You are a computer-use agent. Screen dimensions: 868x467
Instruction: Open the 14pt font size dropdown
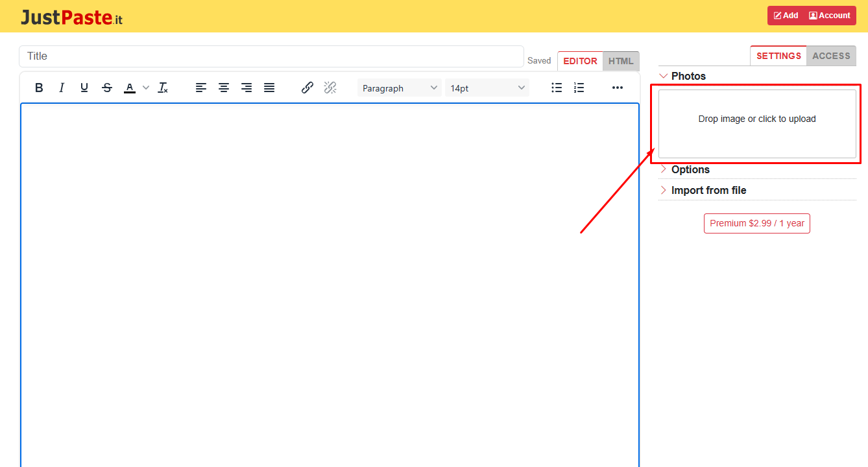(487, 88)
